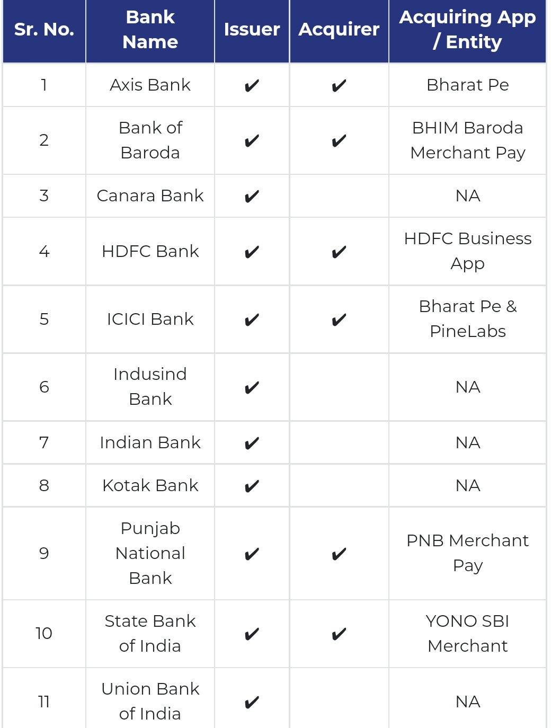Click the Acquirer checkmark for ICICI Bank

(339, 319)
